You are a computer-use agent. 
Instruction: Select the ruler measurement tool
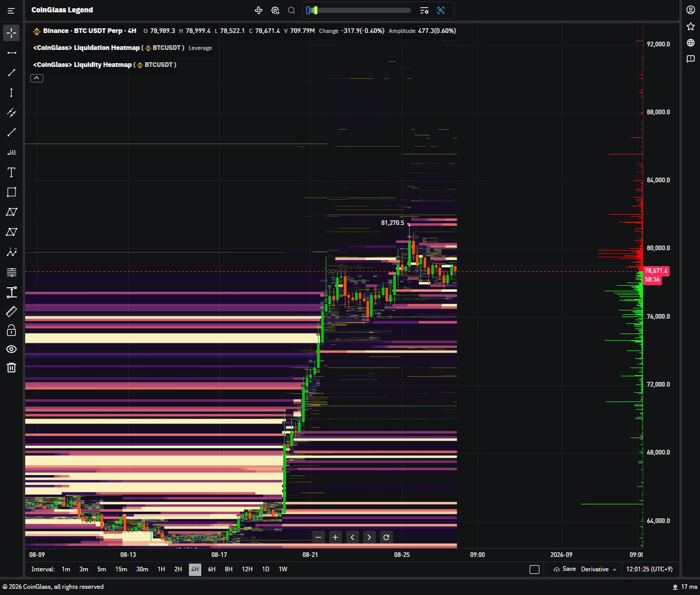[x=11, y=311]
